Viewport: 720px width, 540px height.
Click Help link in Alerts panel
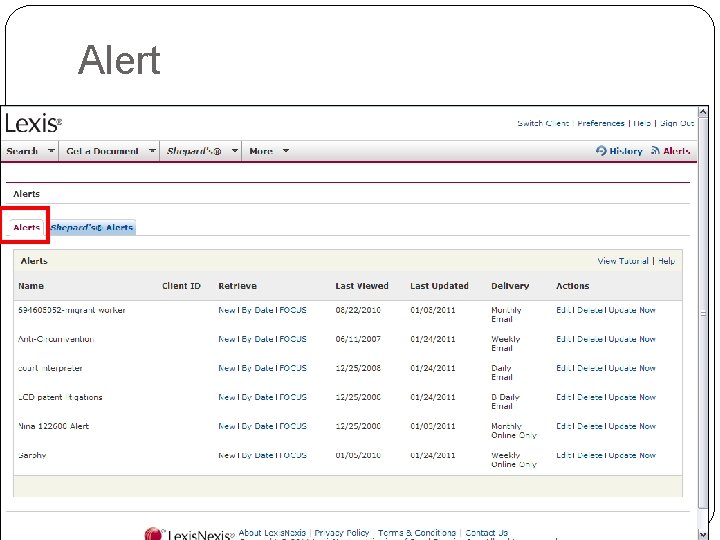click(666, 261)
